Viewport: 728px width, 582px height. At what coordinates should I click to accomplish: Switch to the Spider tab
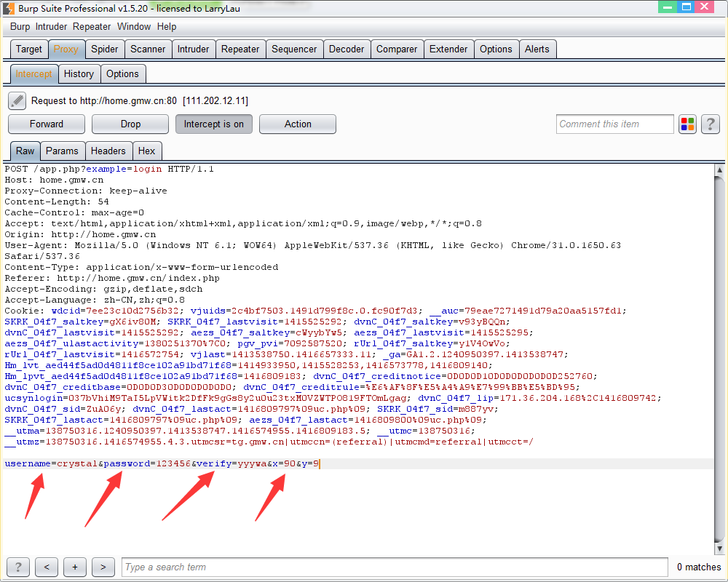(104, 49)
